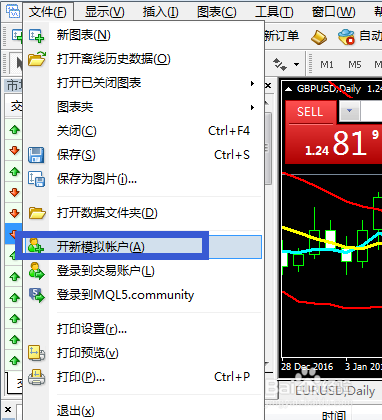
Task: Click the new chart icon beside 新图表
Action: (36, 35)
